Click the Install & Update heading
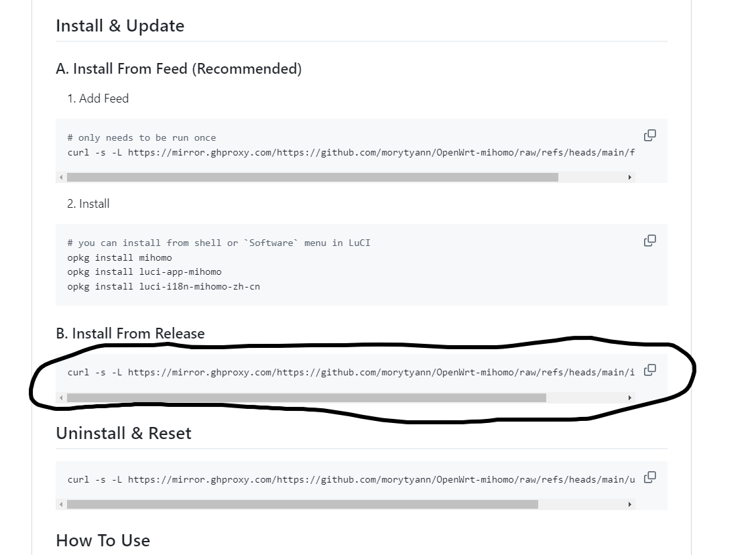This screenshot has height=555, width=756. [120, 25]
